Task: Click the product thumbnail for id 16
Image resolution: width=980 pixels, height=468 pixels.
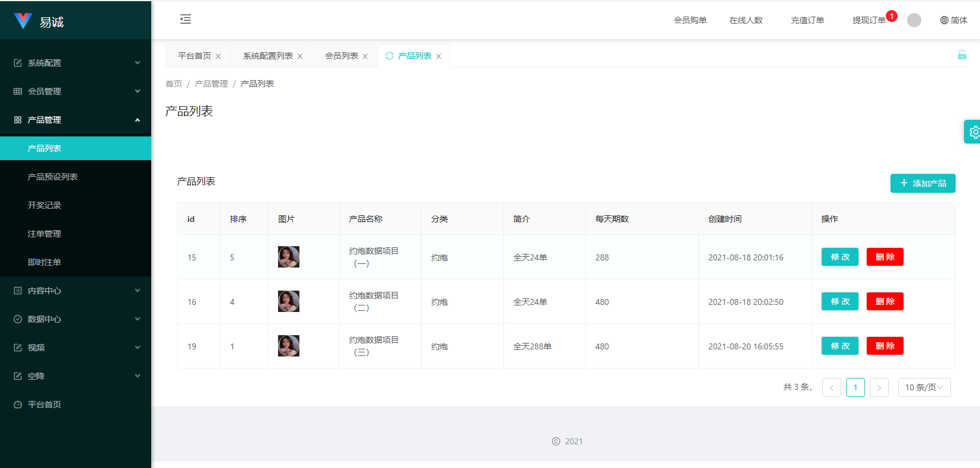Action: coord(289,301)
